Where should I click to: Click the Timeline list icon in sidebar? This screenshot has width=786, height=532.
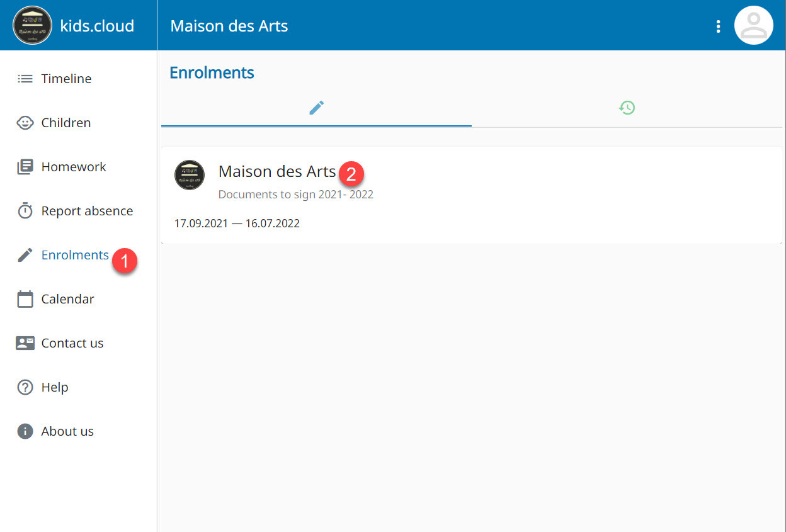(x=25, y=79)
